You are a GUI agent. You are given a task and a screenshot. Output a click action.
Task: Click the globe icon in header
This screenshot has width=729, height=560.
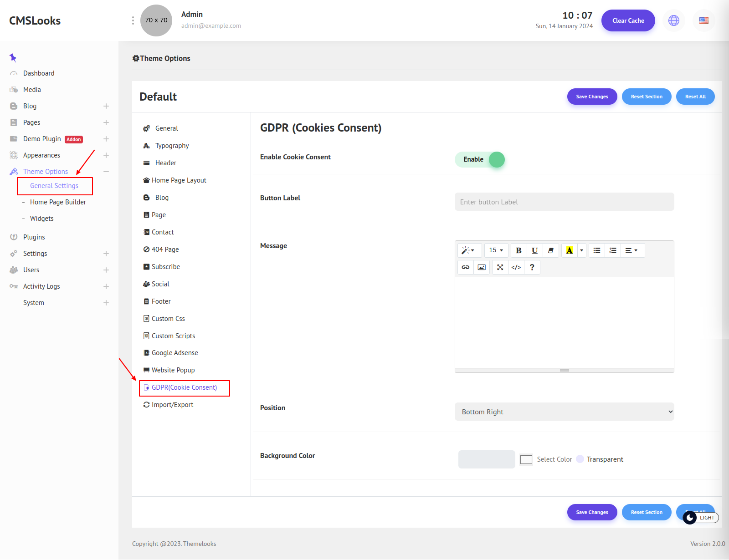click(673, 20)
